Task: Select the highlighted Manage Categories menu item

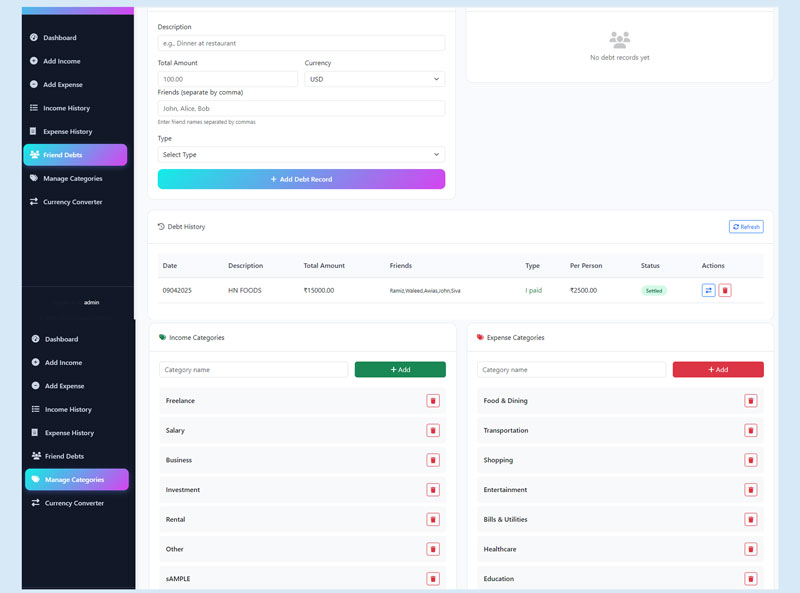Action: click(76, 480)
